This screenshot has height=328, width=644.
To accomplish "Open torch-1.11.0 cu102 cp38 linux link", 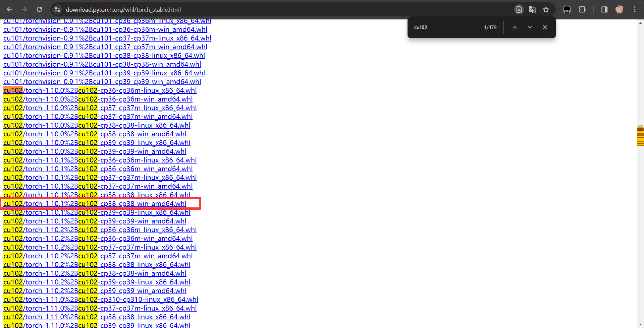I will [97, 317].
